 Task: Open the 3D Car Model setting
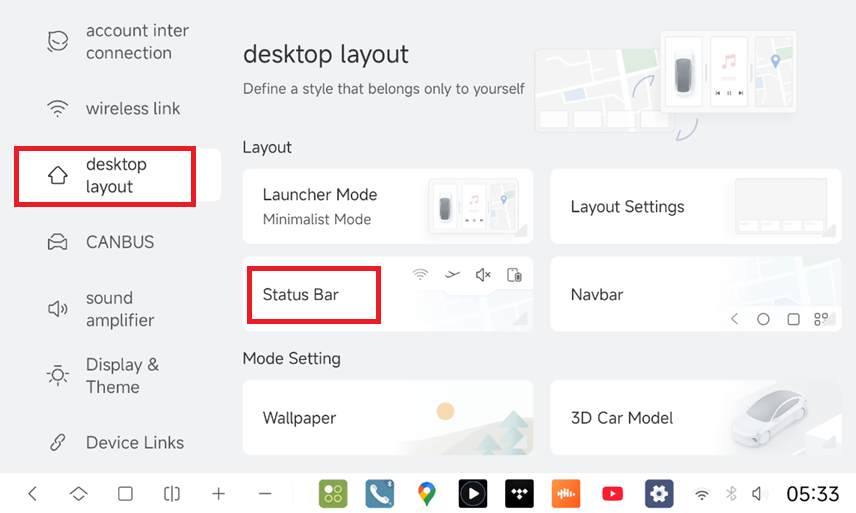click(x=695, y=418)
